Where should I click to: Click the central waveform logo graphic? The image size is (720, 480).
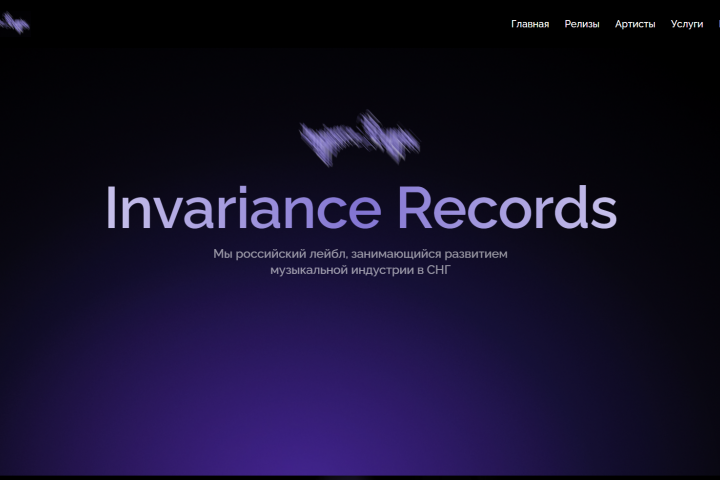click(x=360, y=138)
